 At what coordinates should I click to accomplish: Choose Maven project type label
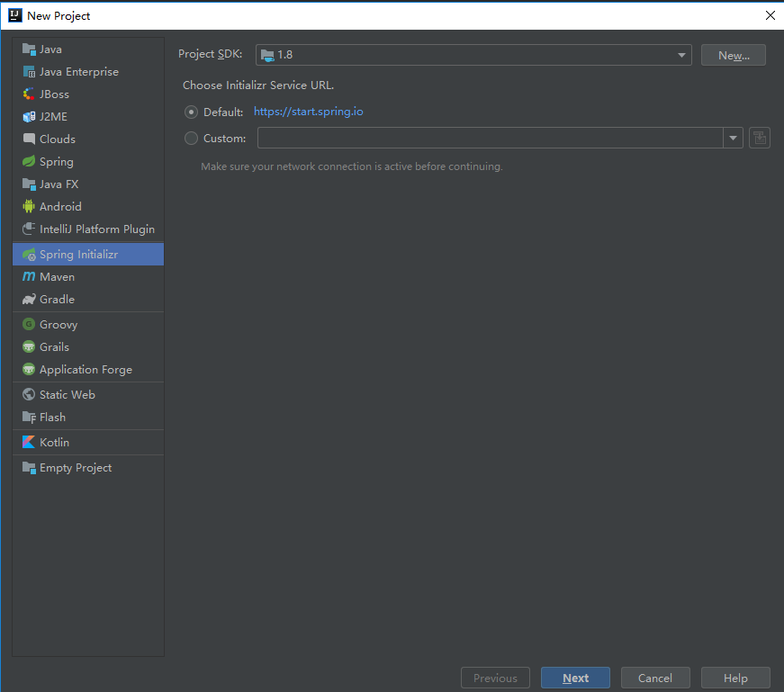(x=57, y=276)
